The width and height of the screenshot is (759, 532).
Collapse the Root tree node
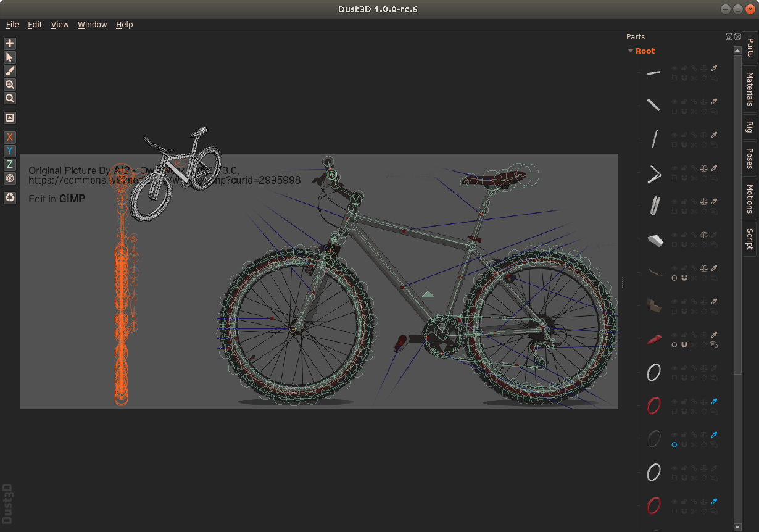(x=631, y=51)
